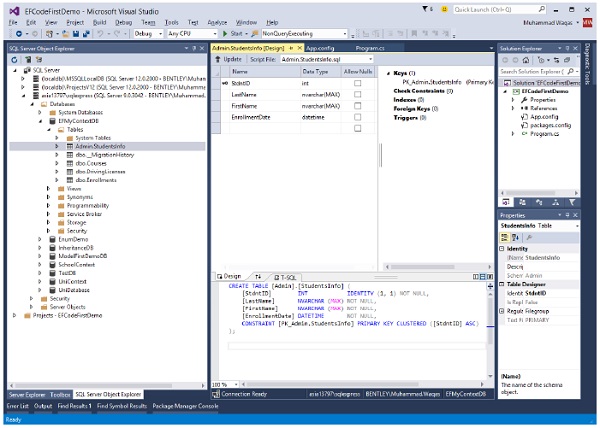Open the Package Manager Console tab
This screenshot has width=600, height=428.
point(184,406)
